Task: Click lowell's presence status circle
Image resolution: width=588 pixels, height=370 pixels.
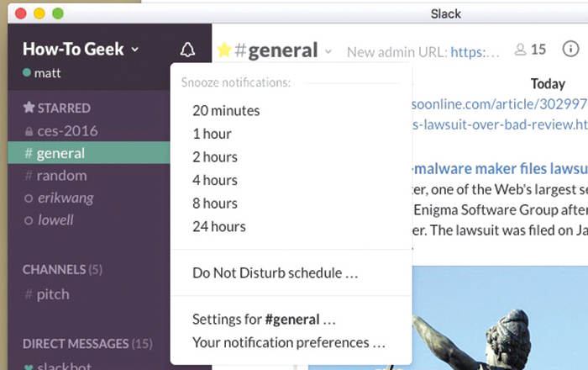Action: (29, 220)
